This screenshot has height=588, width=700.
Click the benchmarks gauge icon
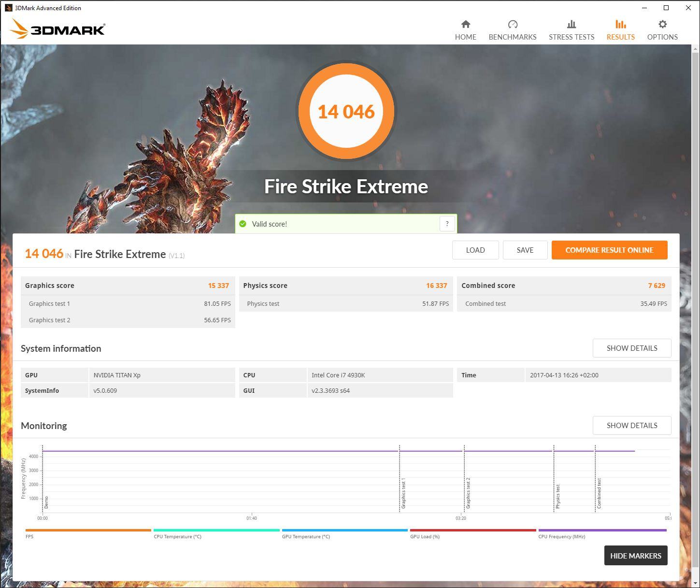point(513,24)
